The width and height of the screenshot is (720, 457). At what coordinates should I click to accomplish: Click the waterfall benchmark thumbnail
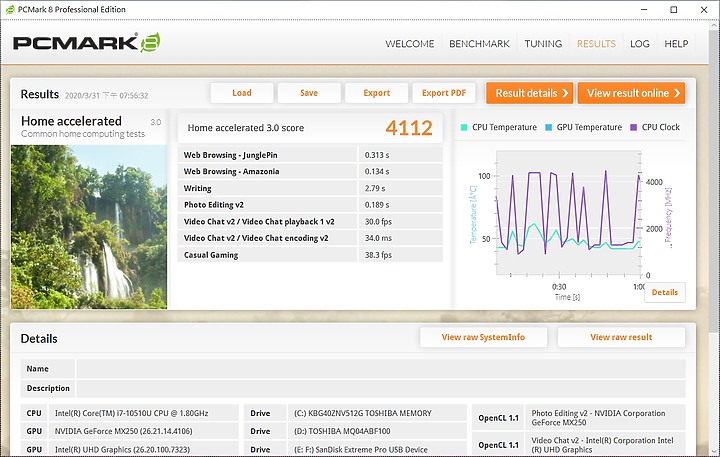click(89, 227)
